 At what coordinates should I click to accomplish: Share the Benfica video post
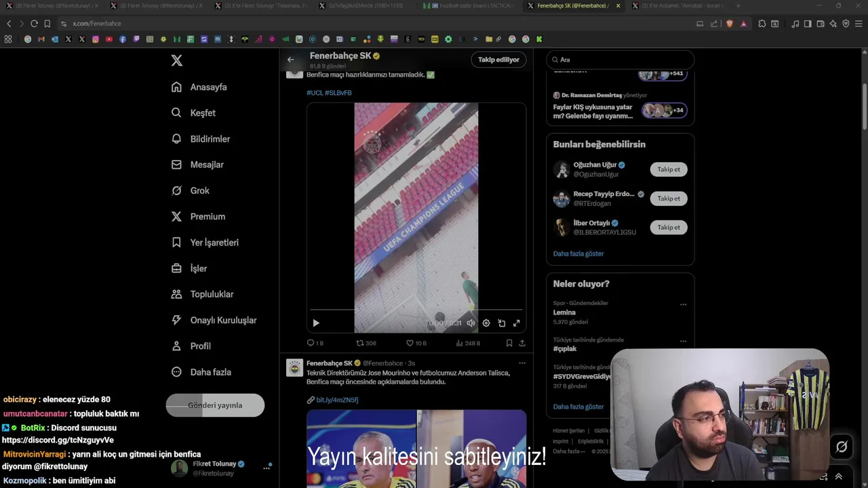pyautogui.click(x=522, y=343)
